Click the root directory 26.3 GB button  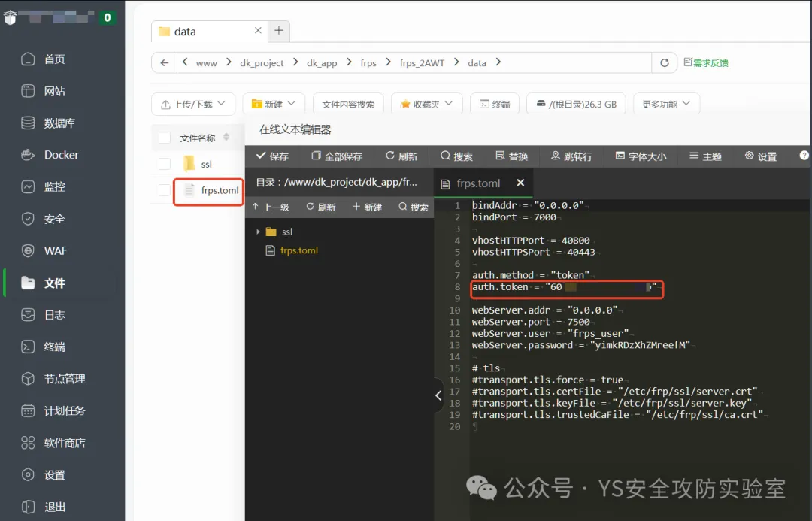coord(576,104)
